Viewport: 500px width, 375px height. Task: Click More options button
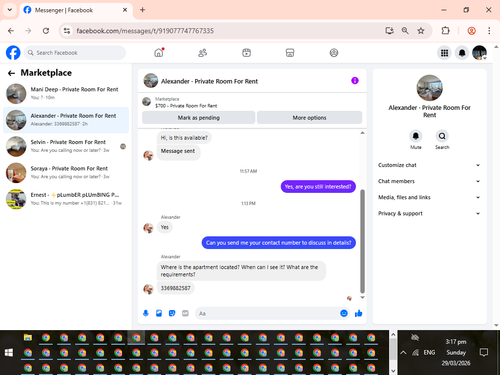pos(309,118)
